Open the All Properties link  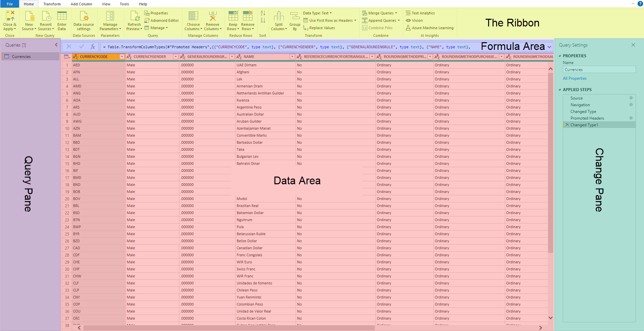(575, 78)
